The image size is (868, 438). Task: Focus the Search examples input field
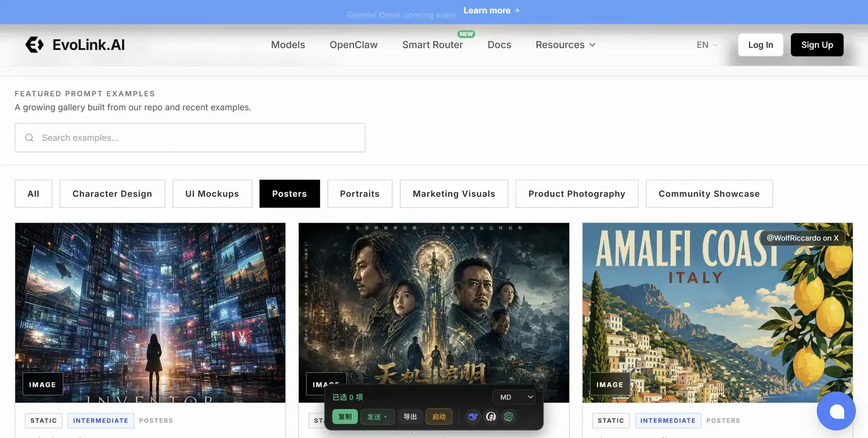coord(190,137)
